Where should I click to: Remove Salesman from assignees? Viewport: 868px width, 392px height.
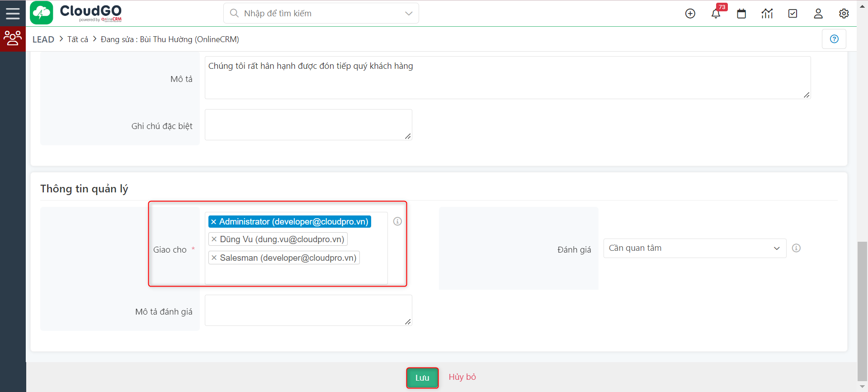click(x=214, y=258)
